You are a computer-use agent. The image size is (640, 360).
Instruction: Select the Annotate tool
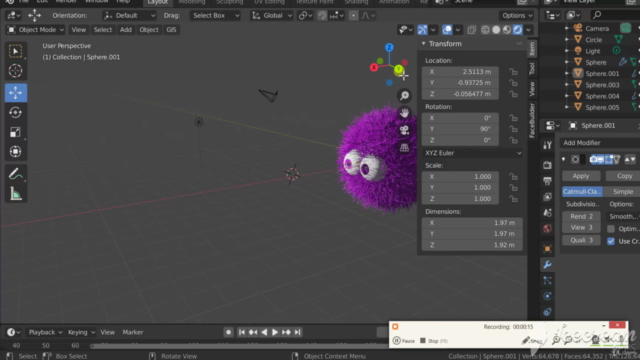click(x=16, y=174)
